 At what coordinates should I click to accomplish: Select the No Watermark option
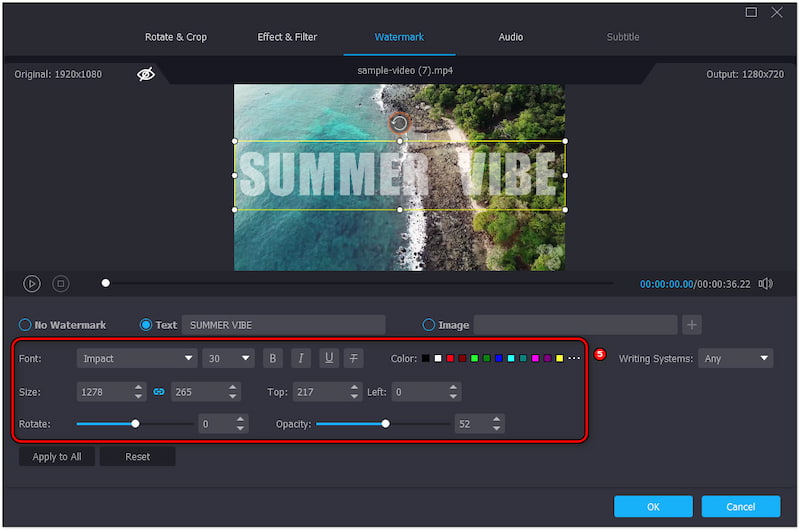click(x=25, y=325)
